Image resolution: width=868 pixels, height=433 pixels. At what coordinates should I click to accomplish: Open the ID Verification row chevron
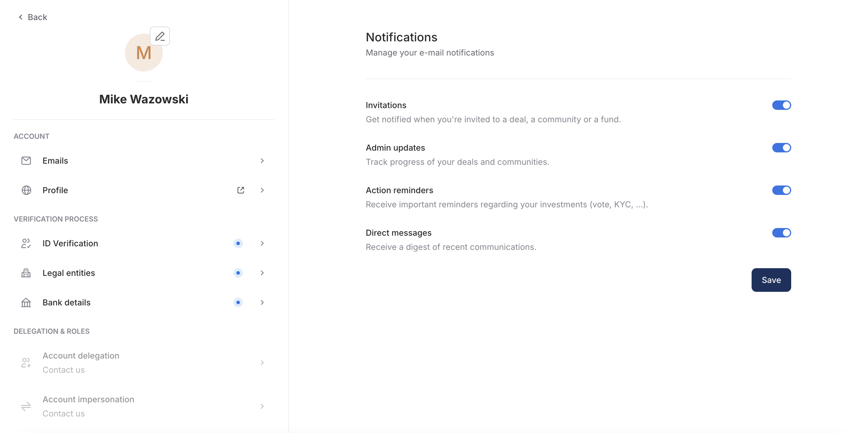[262, 243]
